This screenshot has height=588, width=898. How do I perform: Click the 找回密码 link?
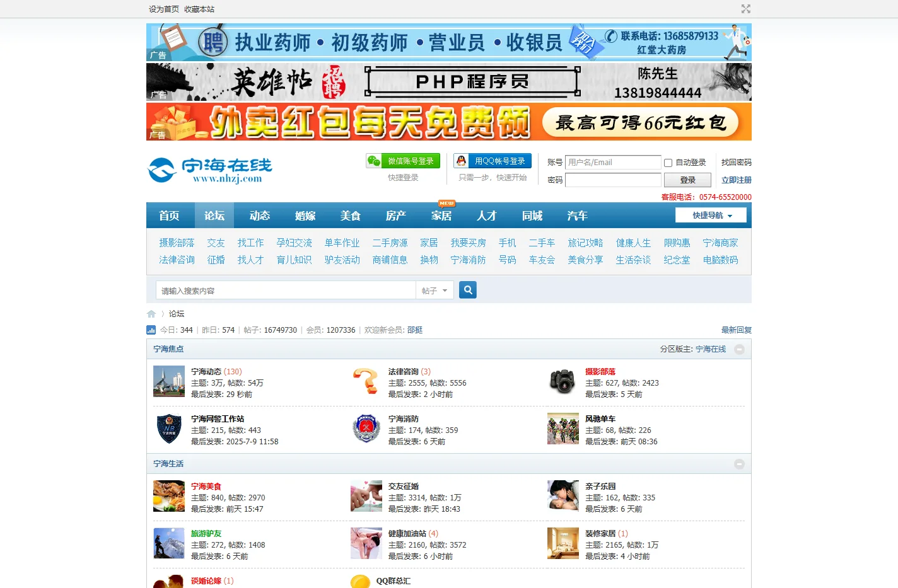pos(737,163)
